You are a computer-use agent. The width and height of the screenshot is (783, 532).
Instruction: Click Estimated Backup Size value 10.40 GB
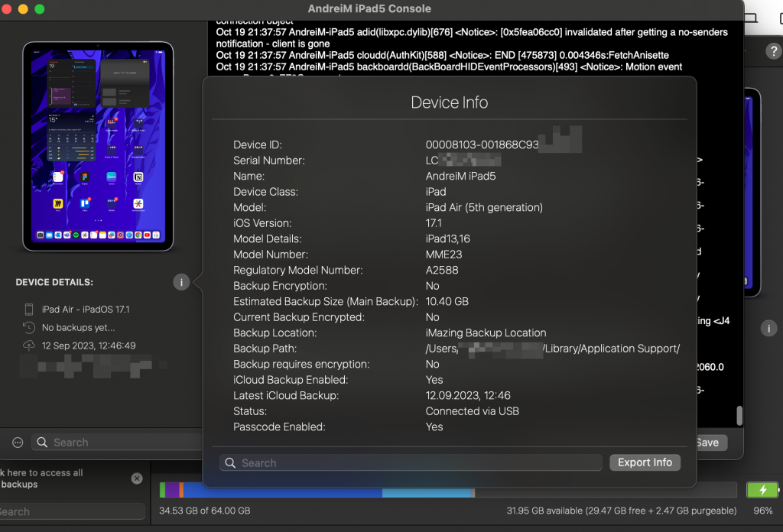[447, 301]
